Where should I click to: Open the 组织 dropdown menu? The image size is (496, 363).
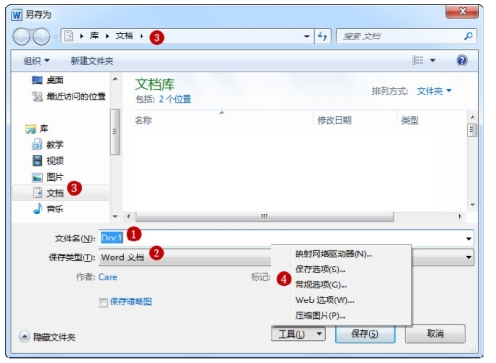[x=36, y=61]
